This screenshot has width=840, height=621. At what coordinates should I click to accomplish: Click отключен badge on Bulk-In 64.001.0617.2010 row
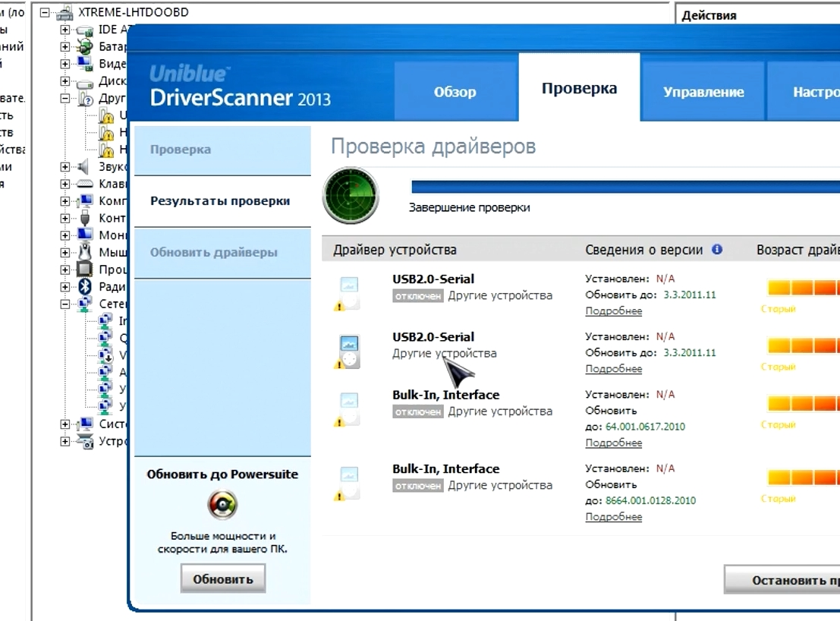tap(418, 411)
